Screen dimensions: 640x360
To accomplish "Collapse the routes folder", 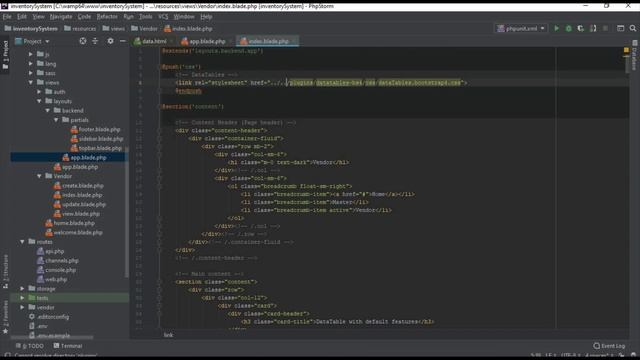I will (x=22, y=242).
